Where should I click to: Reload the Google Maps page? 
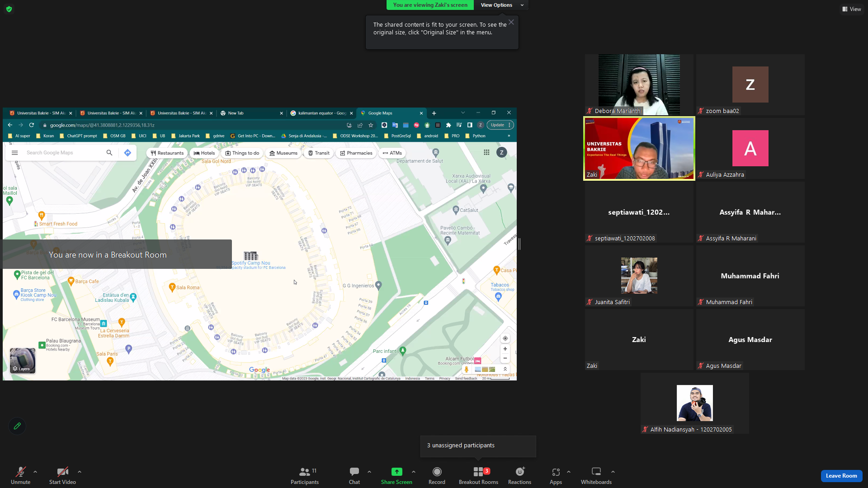coord(32,125)
